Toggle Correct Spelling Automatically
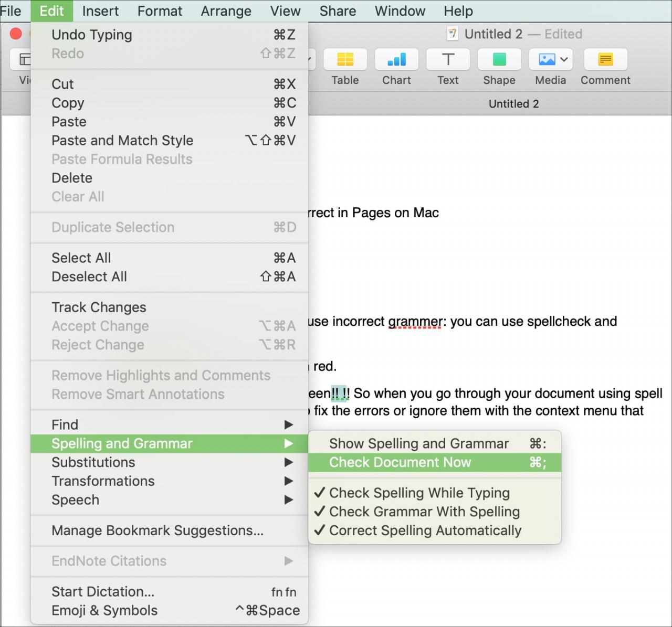672x627 pixels. point(435,530)
